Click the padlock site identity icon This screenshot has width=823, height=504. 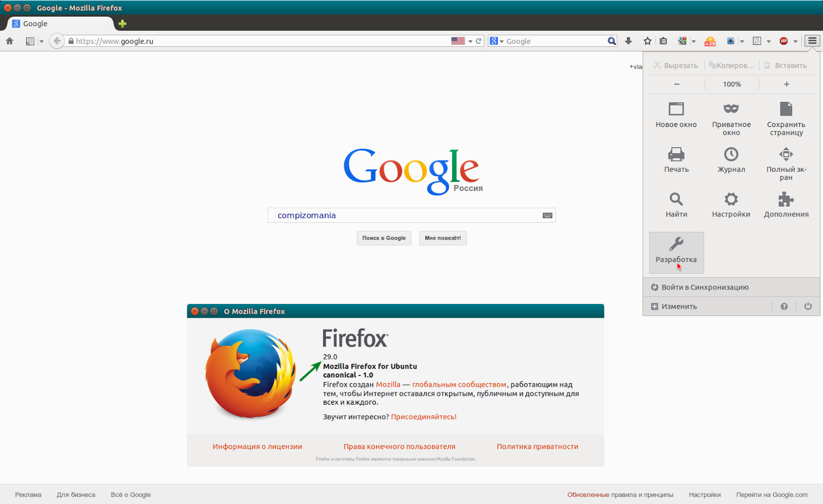71,41
